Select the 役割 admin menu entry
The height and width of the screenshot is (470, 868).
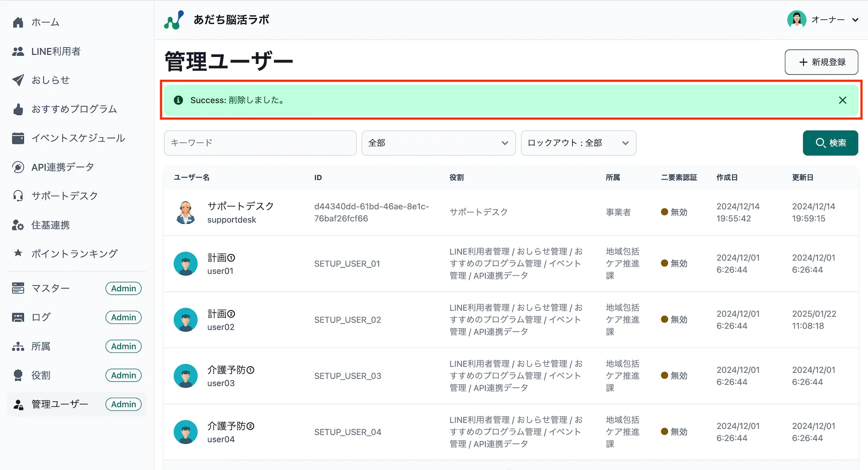(40, 375)
